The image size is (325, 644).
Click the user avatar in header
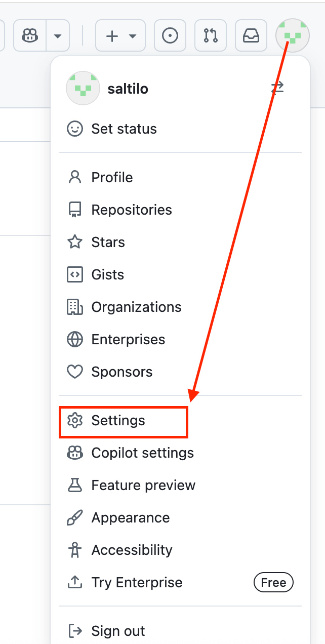pos(292,36)
